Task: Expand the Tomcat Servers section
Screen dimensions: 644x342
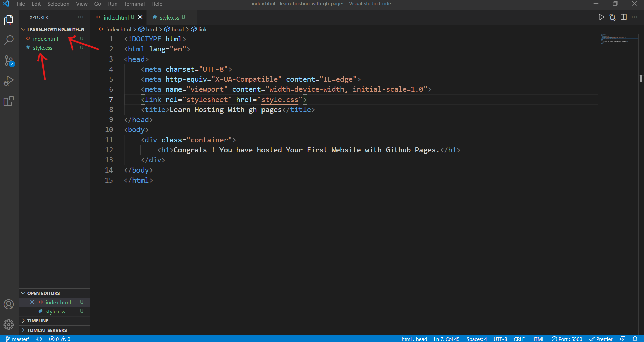Action: click(54, 330)
